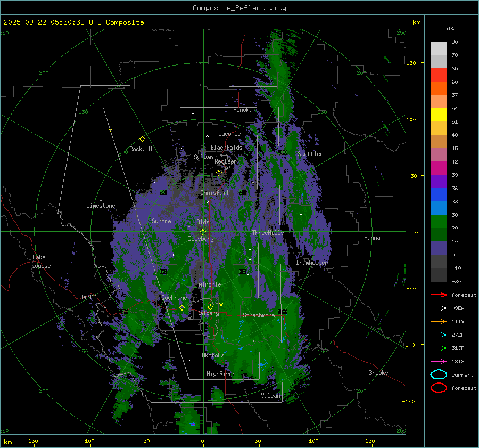Select the yellow diamond marker near RockyMH
This screenshot has height=448, width=479.
pos(142,139)
